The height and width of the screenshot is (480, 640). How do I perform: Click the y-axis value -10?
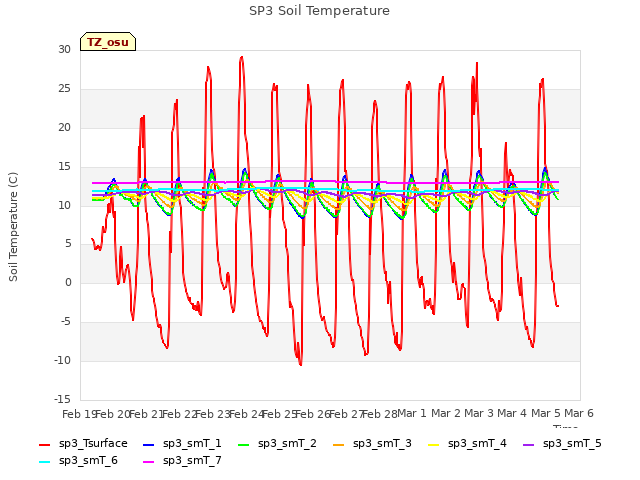pos(62,360)
